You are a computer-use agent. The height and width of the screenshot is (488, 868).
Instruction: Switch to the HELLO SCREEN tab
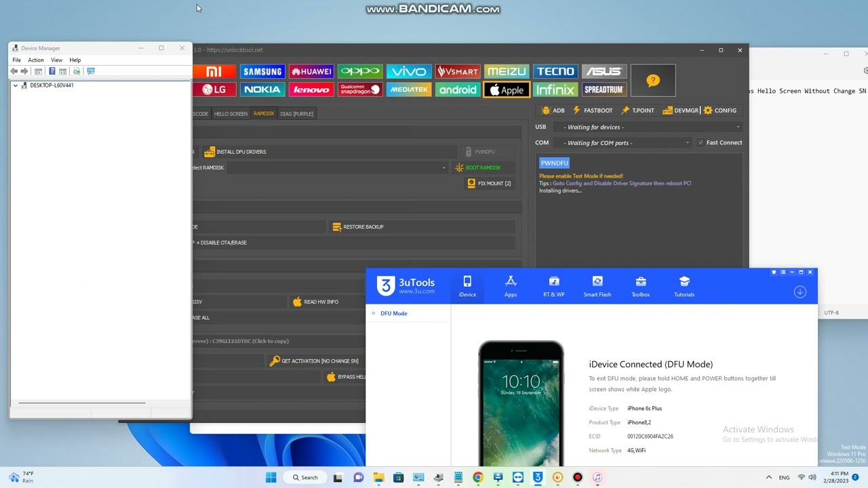[x=231, y=114]
